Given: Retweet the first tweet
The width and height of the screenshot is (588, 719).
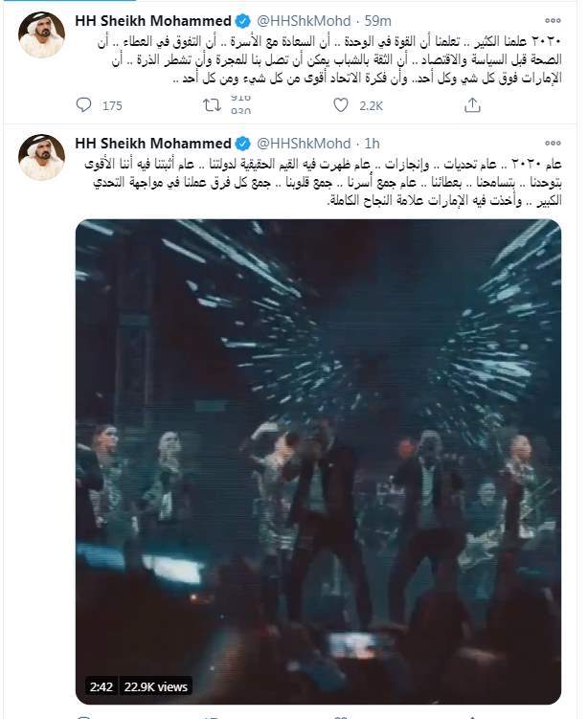Looking at the screenshot, I should 212,105.
